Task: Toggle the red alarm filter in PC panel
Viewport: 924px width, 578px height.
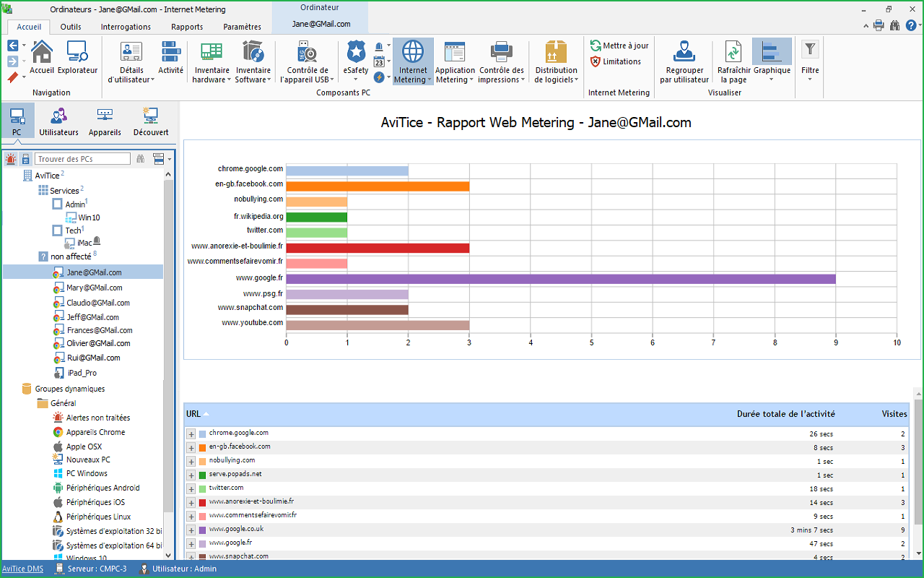Action: tap(12, 159)
